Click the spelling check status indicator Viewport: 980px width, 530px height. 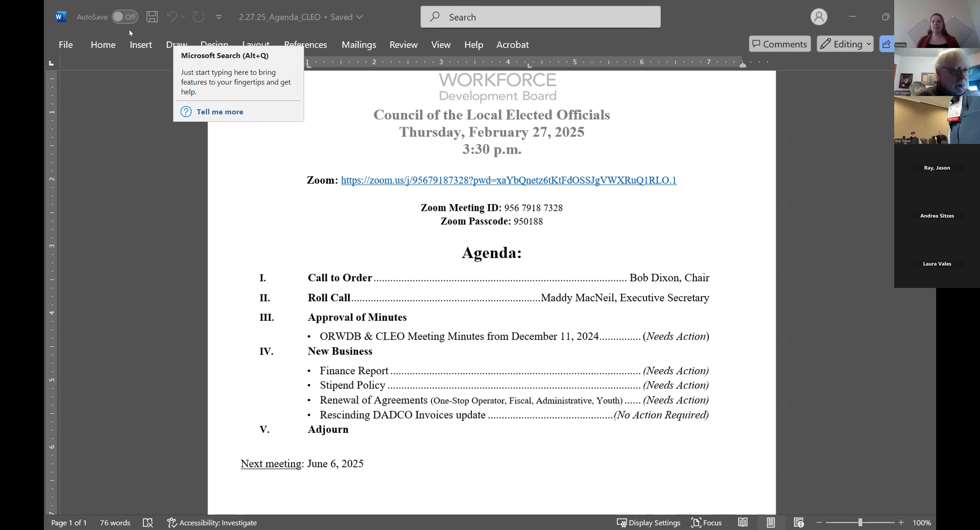[148, 522]
